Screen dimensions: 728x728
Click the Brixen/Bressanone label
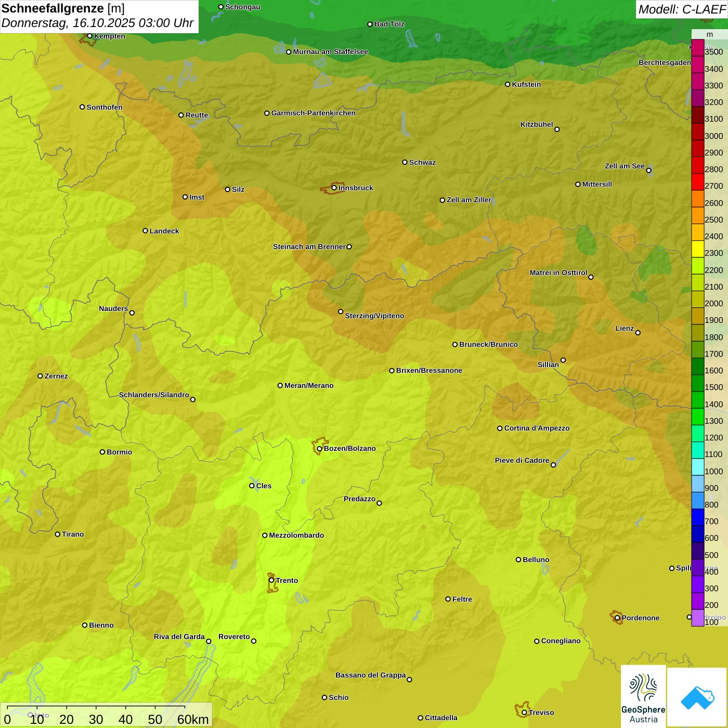coord(429,370)
